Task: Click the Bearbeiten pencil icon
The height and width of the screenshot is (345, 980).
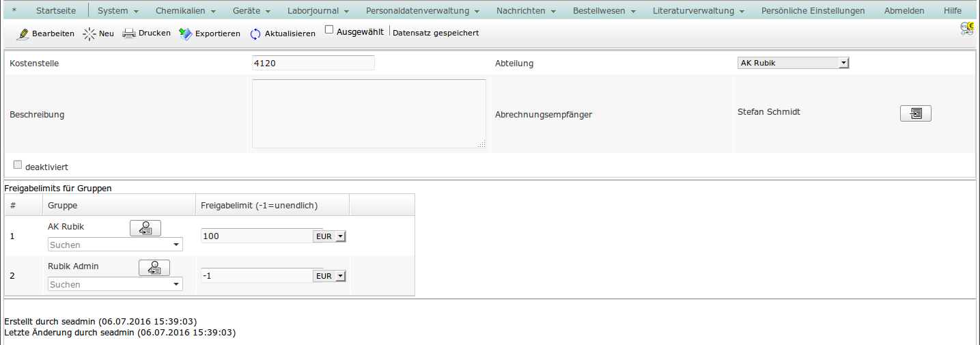Action: (x=23, y=33)
